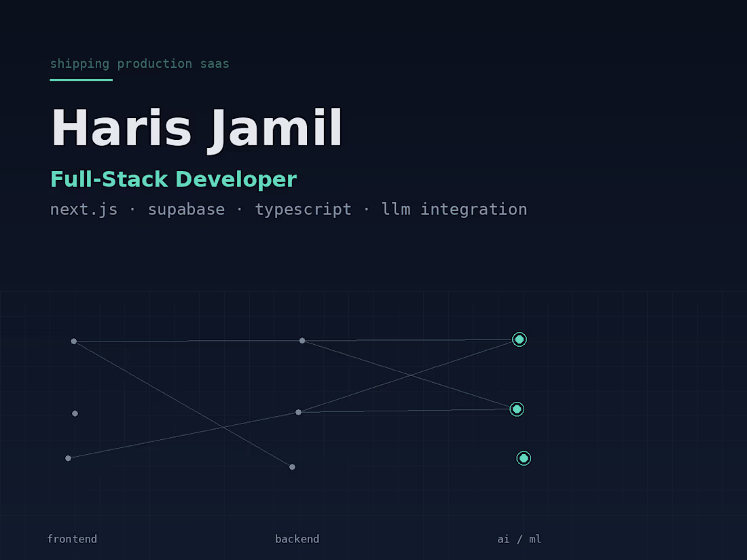Click the "next.js" stack keyword
This screenshot has width=747, height=560.
click(84, 210)
